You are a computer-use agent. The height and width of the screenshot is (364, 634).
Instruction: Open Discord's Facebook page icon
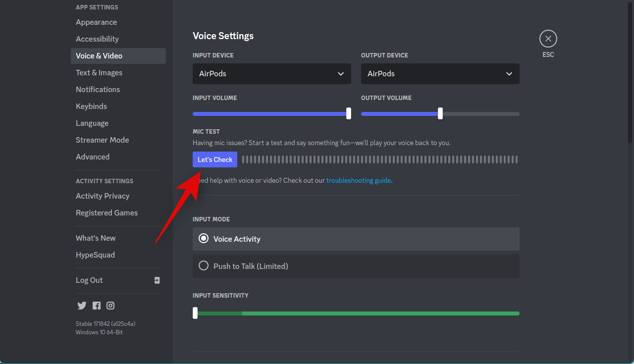97,306
